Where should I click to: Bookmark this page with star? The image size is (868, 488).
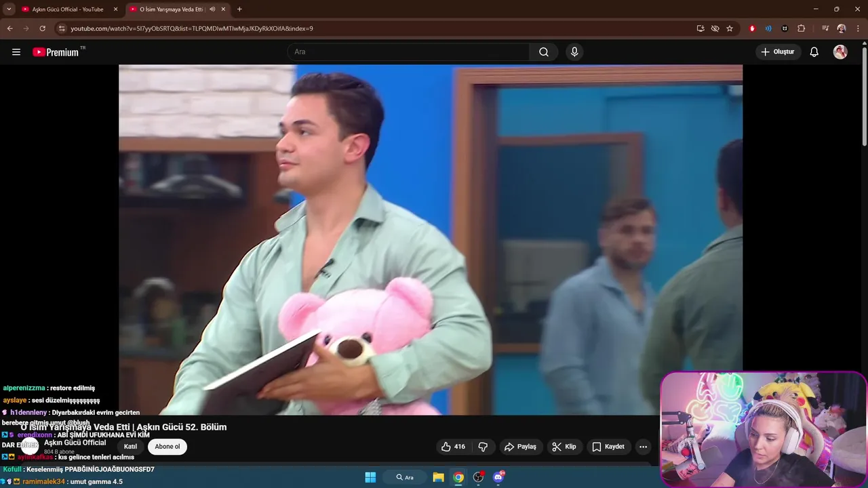730,28
